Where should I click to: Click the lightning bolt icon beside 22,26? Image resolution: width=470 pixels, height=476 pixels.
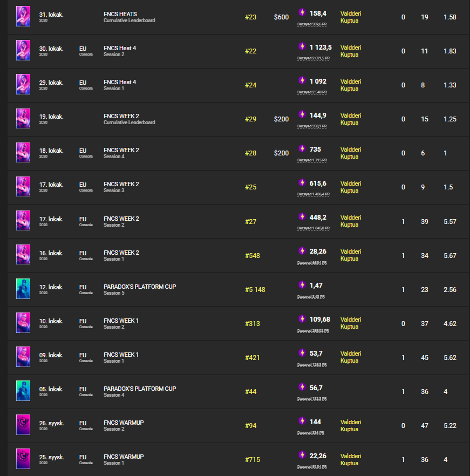coord(302,455)
